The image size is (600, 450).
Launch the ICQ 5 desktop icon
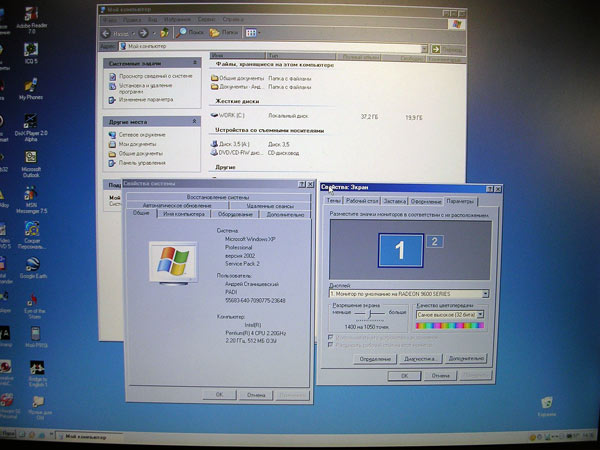(31, 53)
